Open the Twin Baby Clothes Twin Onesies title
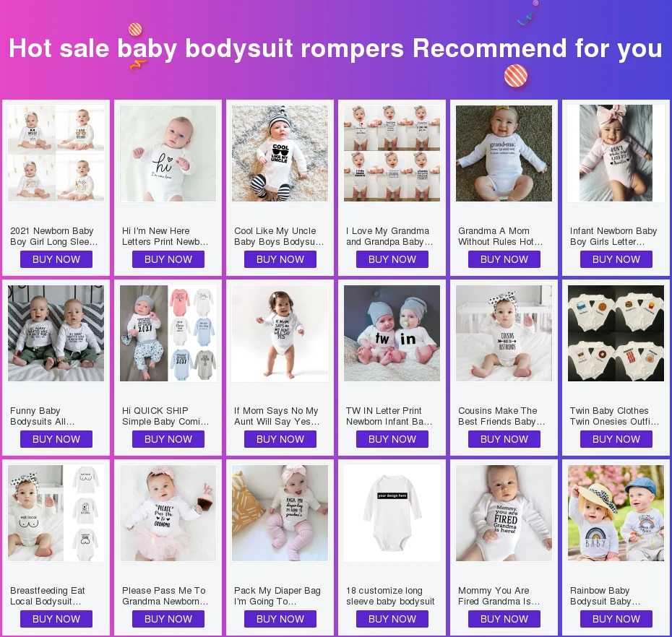The image size is (672, 637). tap(615, 416)
